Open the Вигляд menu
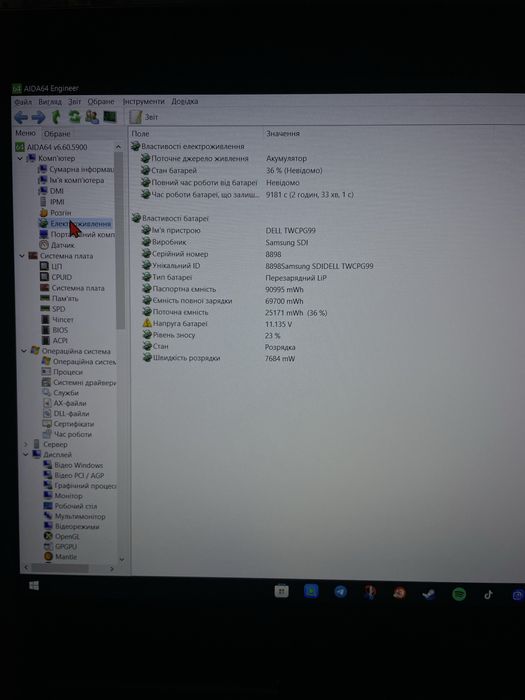525x700 pixels. click(50, 102)
